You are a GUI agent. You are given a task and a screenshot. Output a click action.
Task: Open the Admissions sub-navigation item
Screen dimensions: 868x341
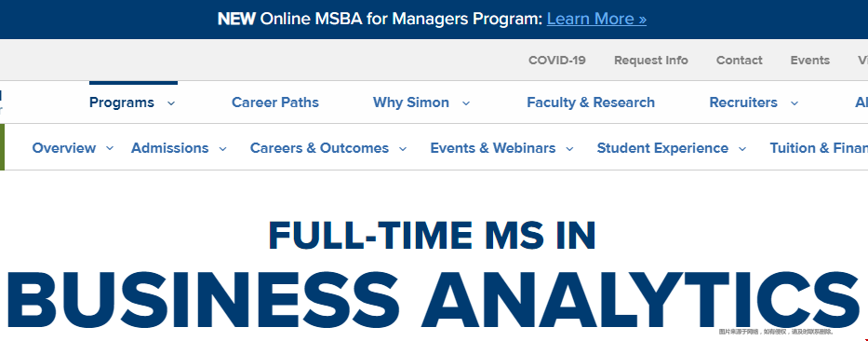[x=170, y=148]
